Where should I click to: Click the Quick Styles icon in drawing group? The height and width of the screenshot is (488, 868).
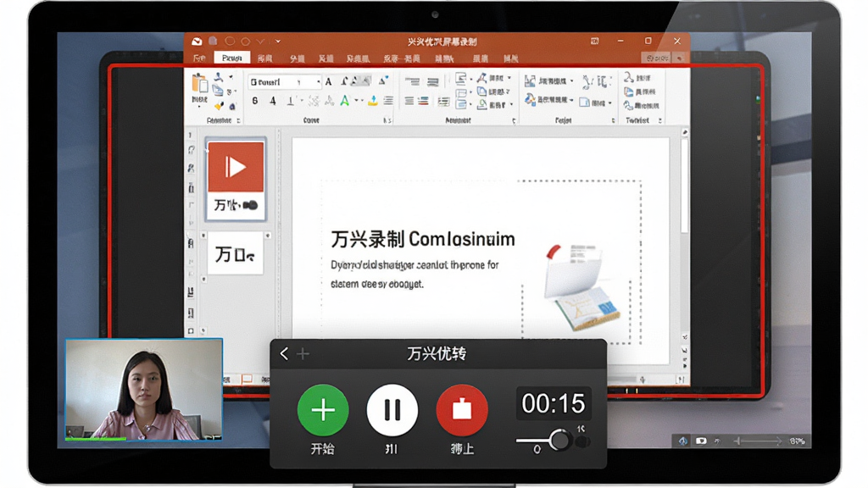click(530, 100)
